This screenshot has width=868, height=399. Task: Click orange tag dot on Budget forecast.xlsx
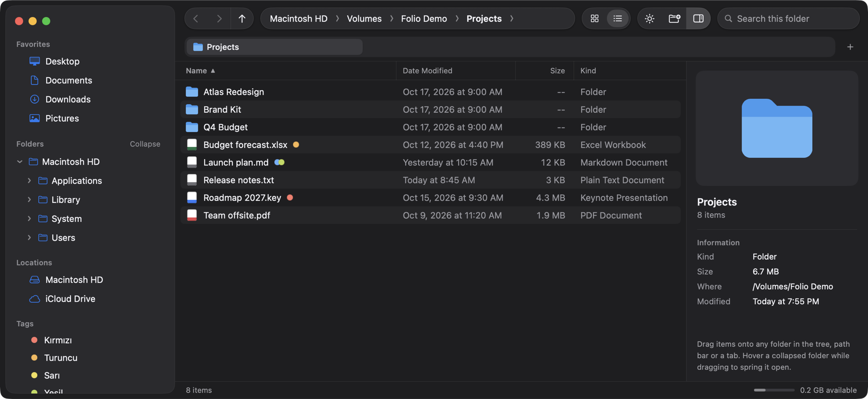296,145
